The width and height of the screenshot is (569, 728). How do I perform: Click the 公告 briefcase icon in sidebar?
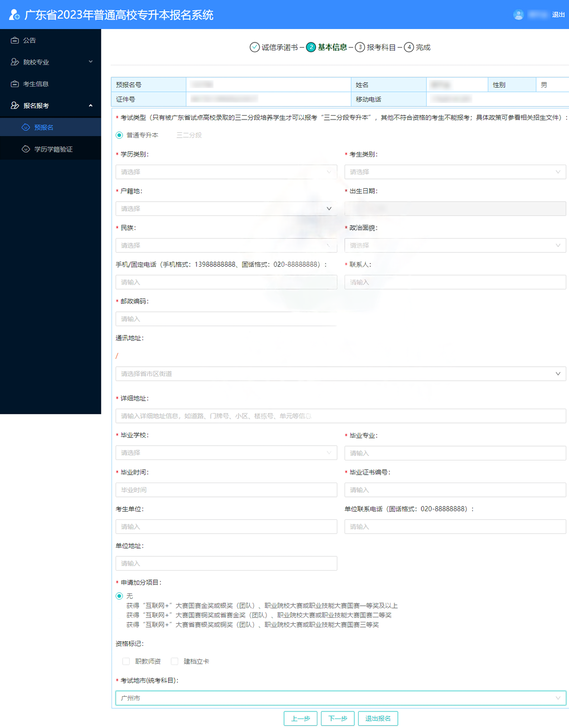point(15,40)
